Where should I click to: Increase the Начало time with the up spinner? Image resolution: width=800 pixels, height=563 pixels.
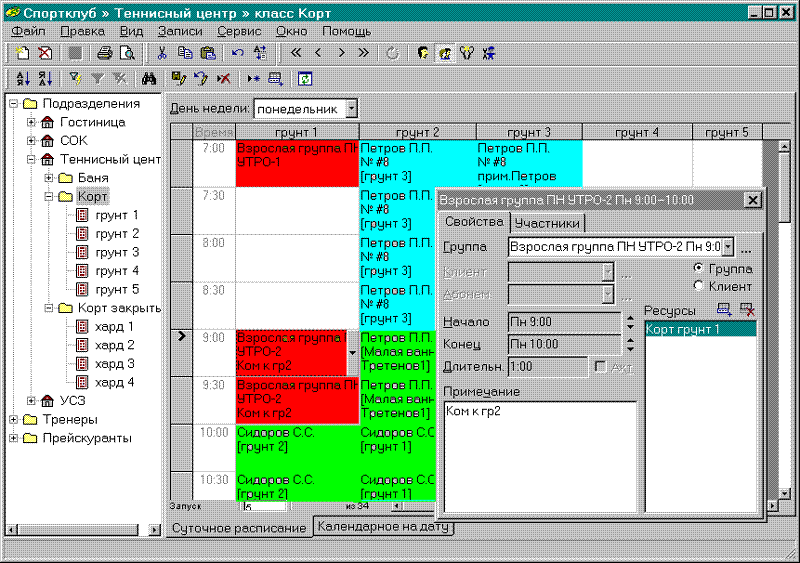631,317
